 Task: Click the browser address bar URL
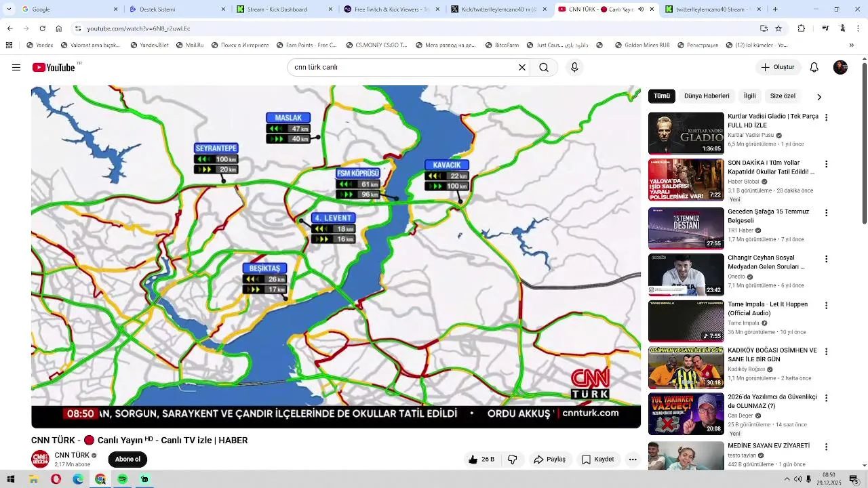pos(138,28)
